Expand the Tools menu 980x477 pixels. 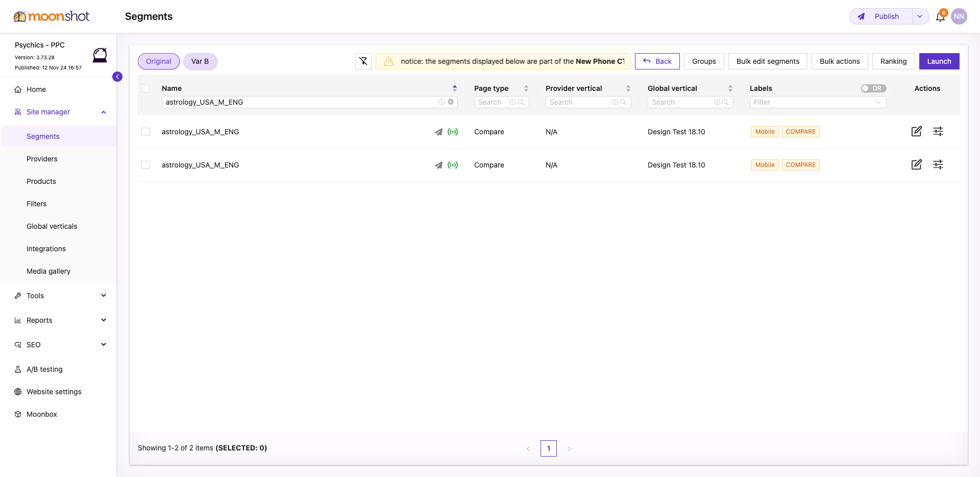[104, 296]
